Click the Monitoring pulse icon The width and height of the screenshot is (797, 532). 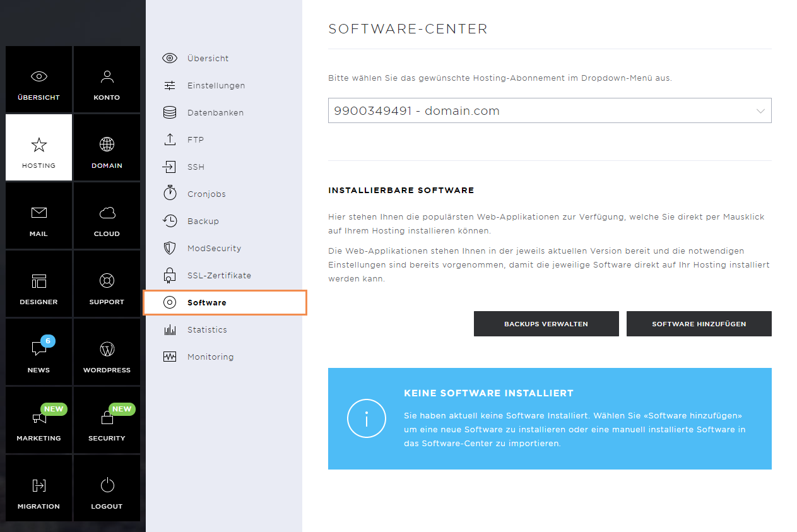(x=170, y=357)
